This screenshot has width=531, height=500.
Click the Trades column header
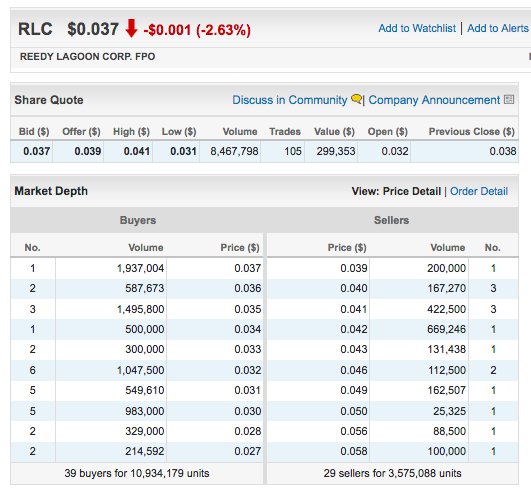[285, 131]
